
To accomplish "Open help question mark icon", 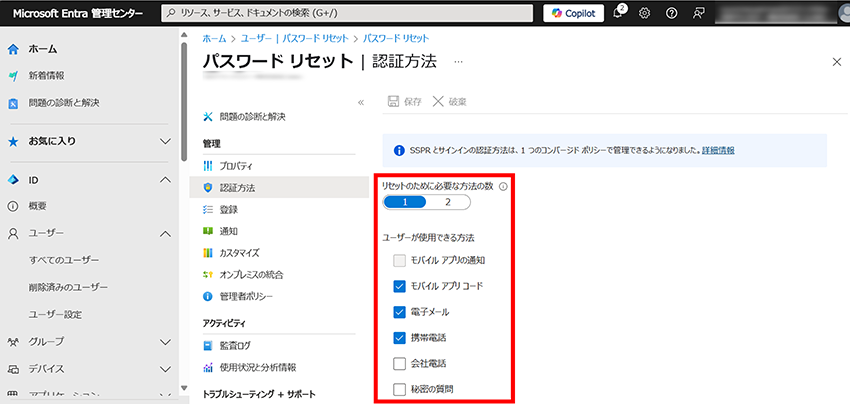I will pos(671,14).
